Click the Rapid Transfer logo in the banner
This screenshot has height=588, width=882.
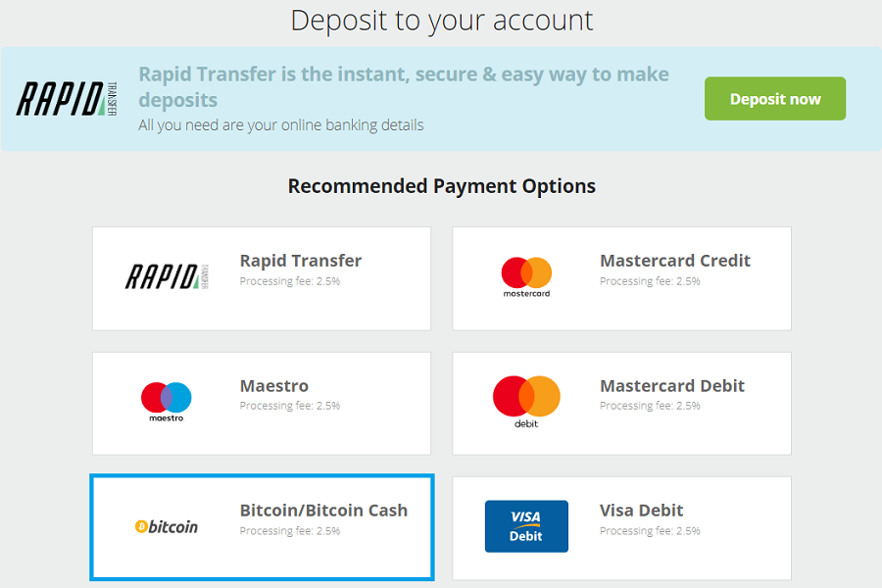coord(67,98)
